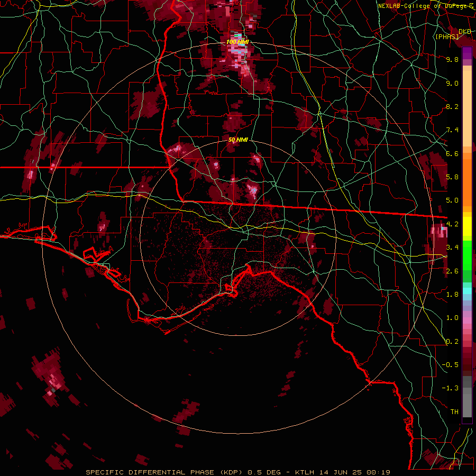Click the "KTLH 14 JUN 25 00:19" timestamp text

point(343,472)
